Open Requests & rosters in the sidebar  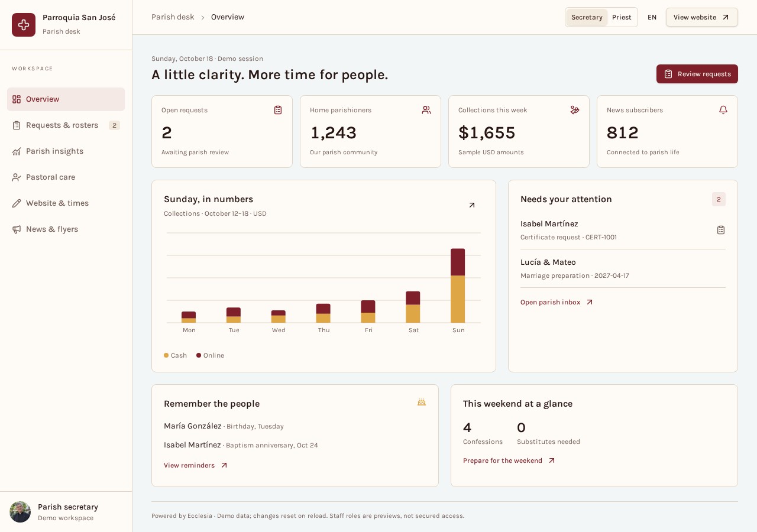pos(66,125)
